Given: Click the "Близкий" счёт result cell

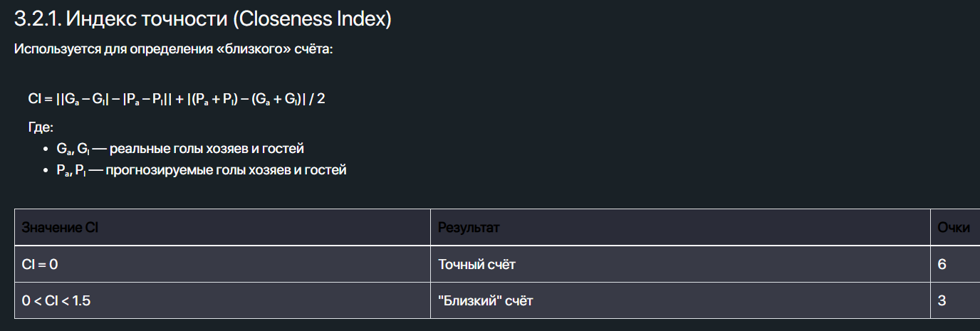Looking at the screenshot, I should pyautogui.click(x=486, y=301).
